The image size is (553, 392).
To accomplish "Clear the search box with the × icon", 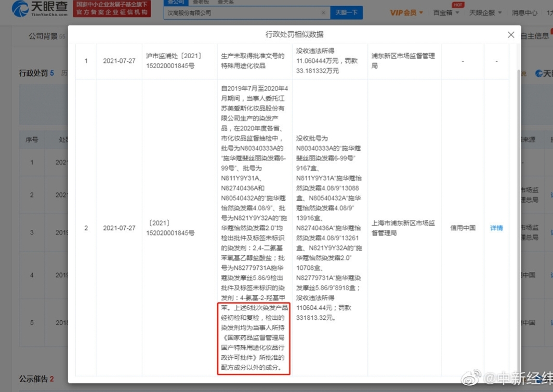I will (324, 12).
